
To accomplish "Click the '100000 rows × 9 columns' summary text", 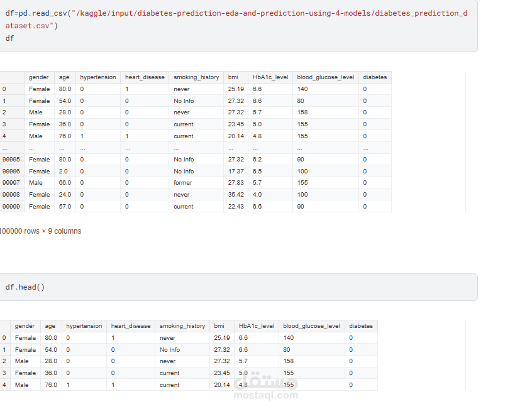I will [x=41, y=231].
